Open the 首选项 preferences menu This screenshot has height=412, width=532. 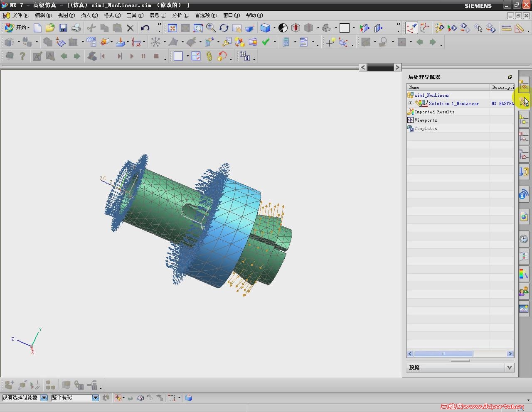tap(206, 15)
